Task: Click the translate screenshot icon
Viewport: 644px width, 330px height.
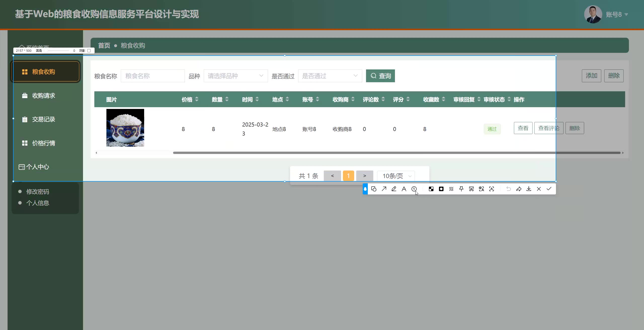Action: click(x=481, y=189)
